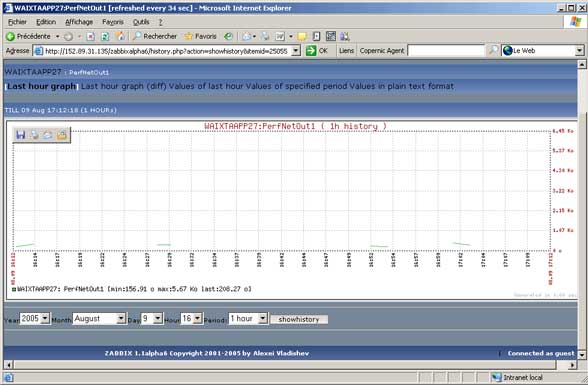The width and height of the screenshot is (588, 385).
Task: Open the Year dropdown showing 2005
Action: 34,319
